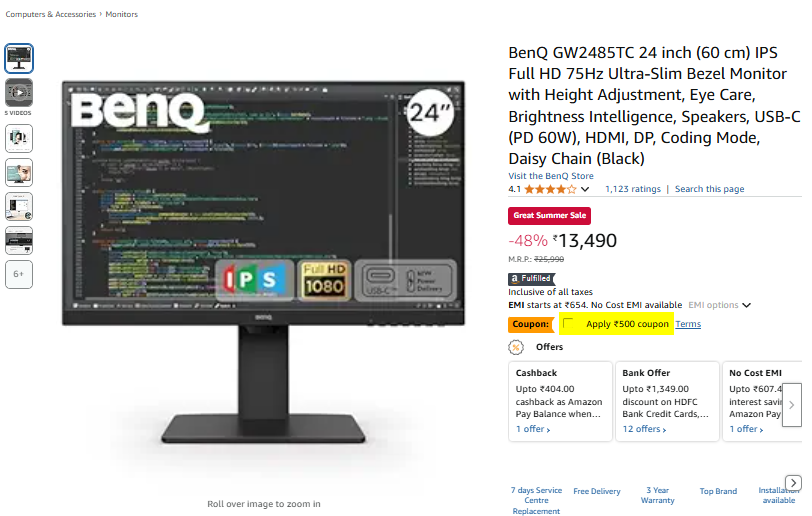Expand the 12 offers under Bank Offer
Screen dimensions: 812x516
(644, 429)
